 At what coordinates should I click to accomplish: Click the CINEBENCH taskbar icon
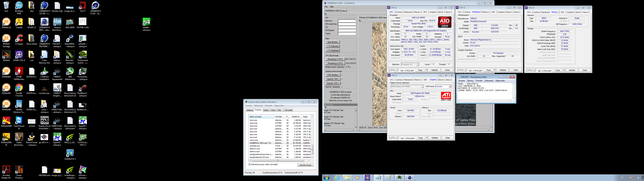pos(410,178)
